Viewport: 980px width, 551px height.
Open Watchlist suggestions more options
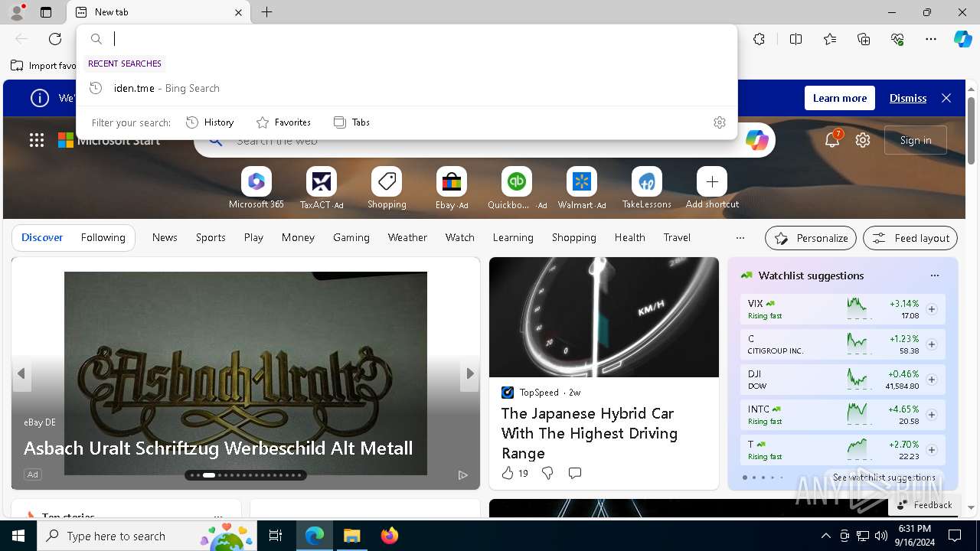point(934,275)
